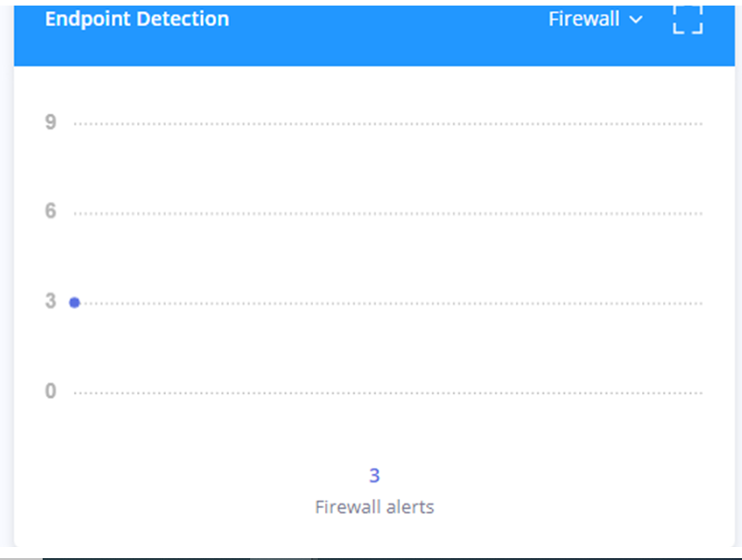Screen dimensions: 742x560
Task: Click chart area between gridlines 0 and 3
Action: click(388, 348)
